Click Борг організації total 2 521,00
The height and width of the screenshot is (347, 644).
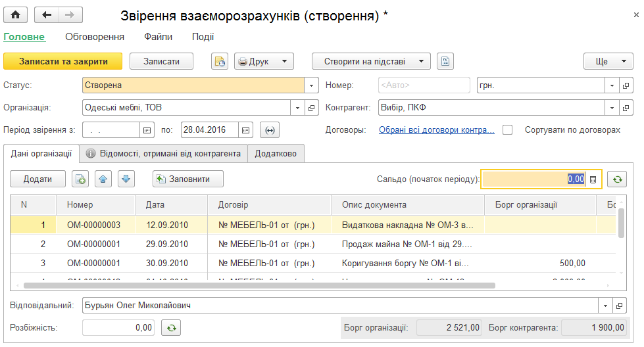click(x=449, y=328)
